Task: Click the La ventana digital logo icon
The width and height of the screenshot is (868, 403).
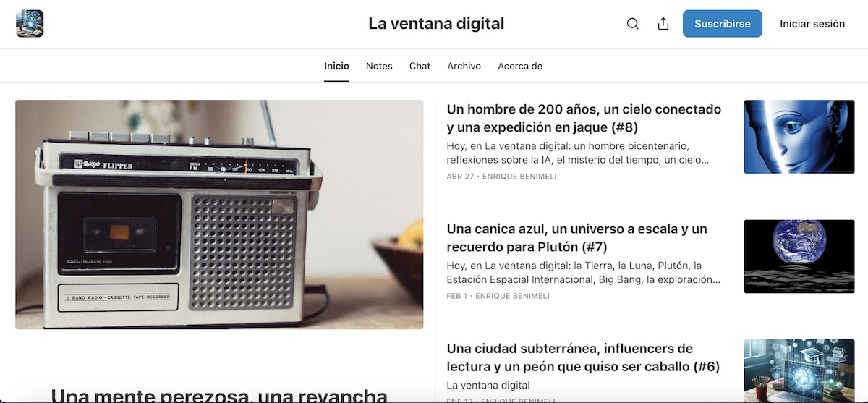Action: (30, 23)
